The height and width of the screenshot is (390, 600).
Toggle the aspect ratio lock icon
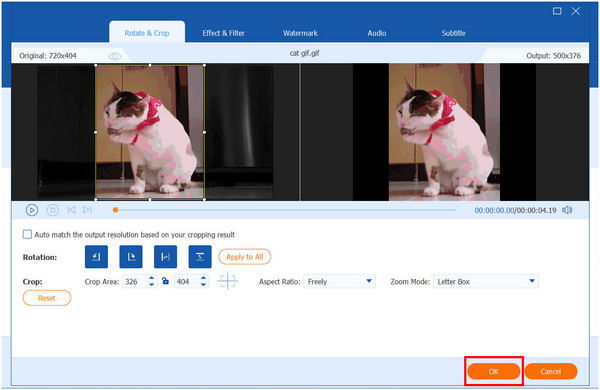[165, 281]
